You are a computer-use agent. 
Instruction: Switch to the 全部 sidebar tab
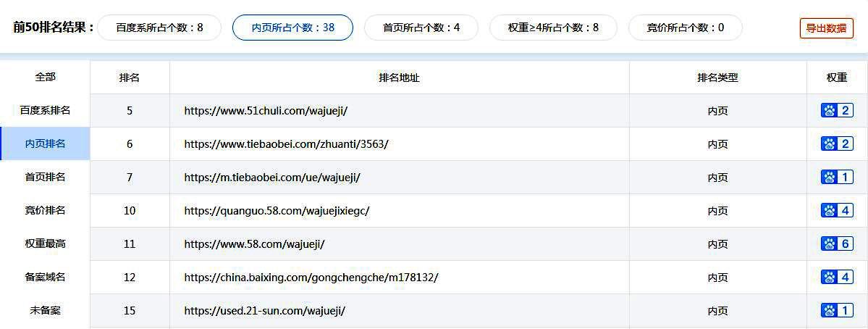pyautogui.click(x=45, y=77)
